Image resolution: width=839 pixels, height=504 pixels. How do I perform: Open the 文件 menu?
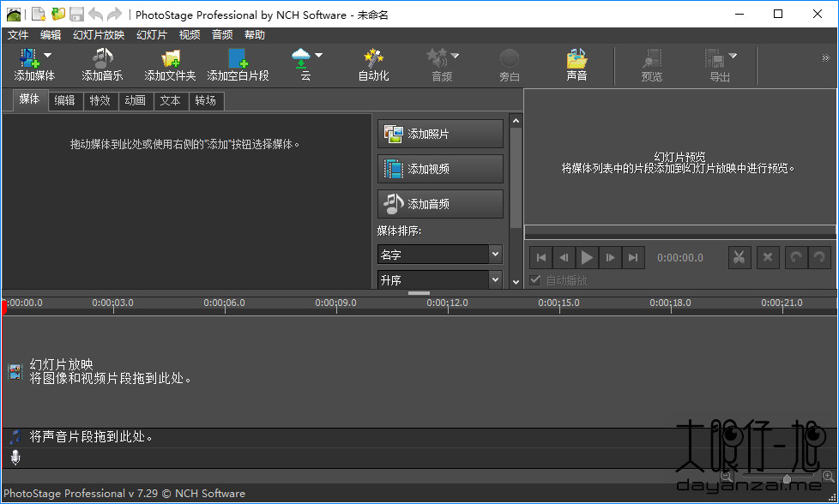[18, 35]
